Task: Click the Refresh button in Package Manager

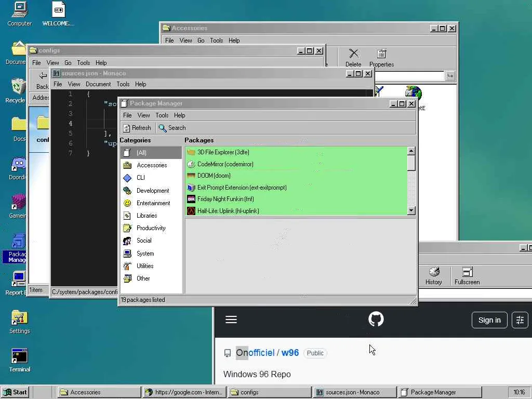Action: 137,128
